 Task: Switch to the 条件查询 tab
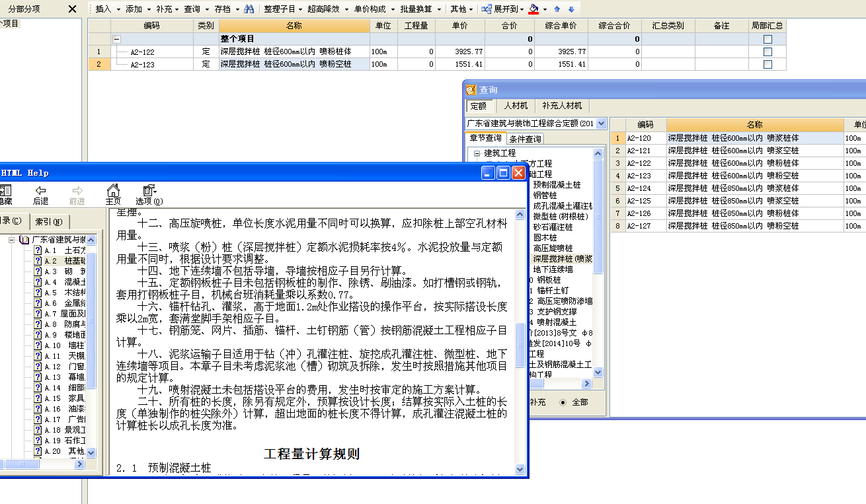point(526,139)
